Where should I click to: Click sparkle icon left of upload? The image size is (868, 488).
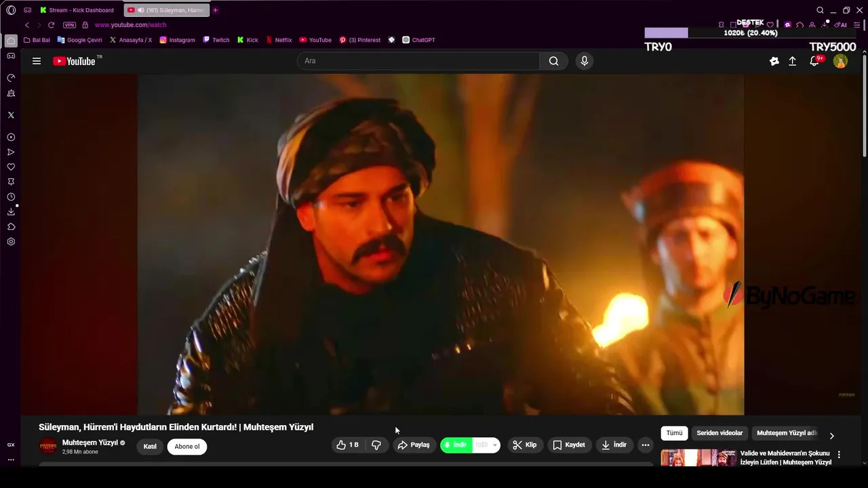[774, 61]
